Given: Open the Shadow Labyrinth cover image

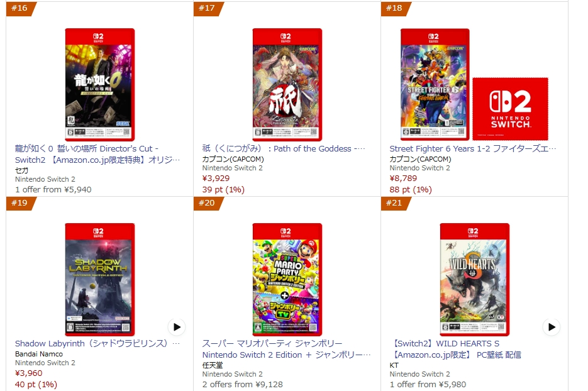Looking at the screenshot, I should pos(100,280).
